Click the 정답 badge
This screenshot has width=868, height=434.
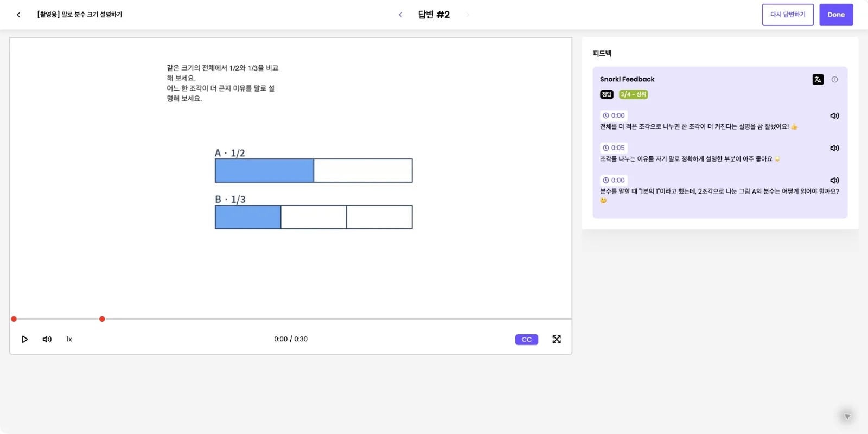pyautogui.click(x=607, y=94)
